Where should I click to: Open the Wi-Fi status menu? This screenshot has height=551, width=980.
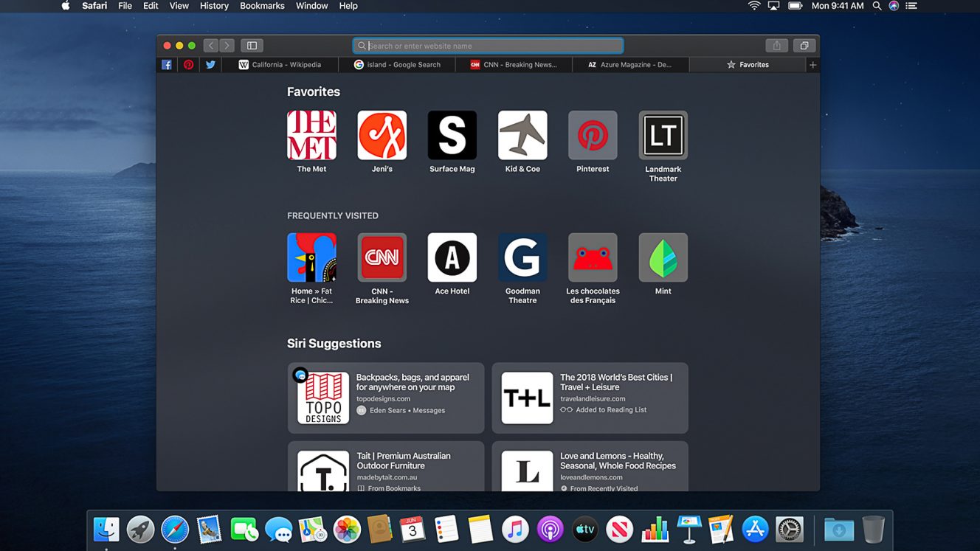[753, 6]
